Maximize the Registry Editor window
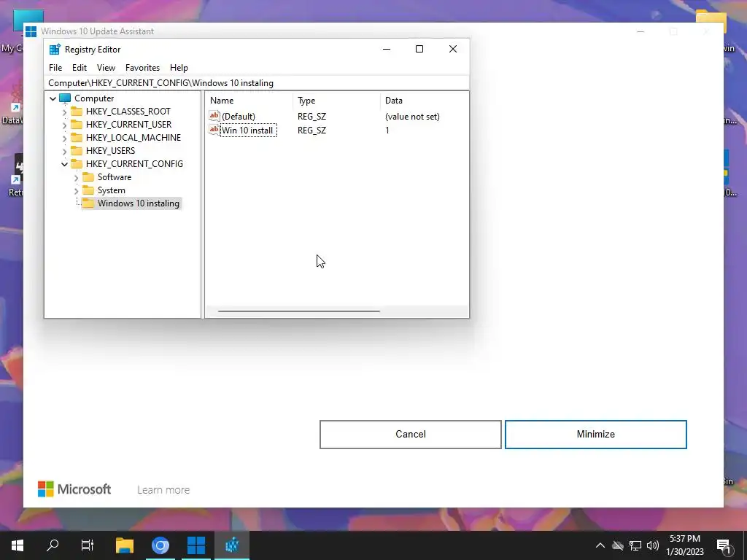Screen dimensions: 747x560 [x=419, y=49]
